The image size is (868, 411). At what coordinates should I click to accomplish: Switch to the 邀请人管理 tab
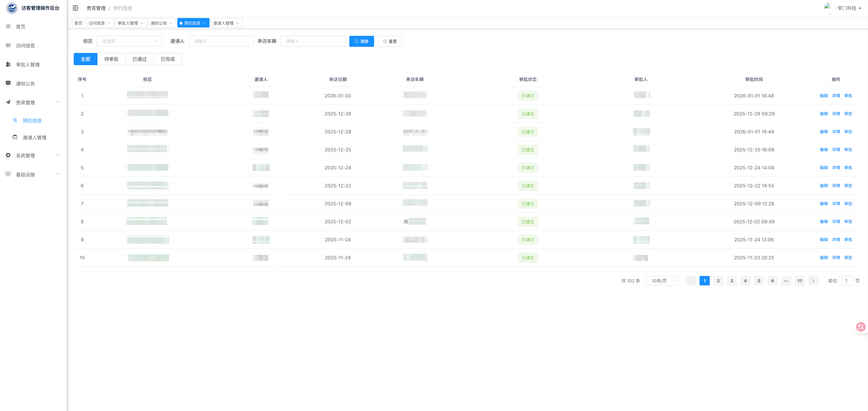point(223,23)
